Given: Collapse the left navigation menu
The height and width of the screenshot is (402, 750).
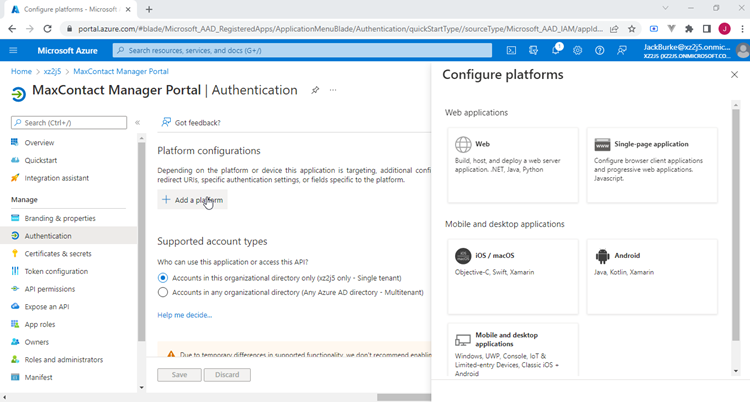Looking at the screenshot, I should click(x=137, y=123).
